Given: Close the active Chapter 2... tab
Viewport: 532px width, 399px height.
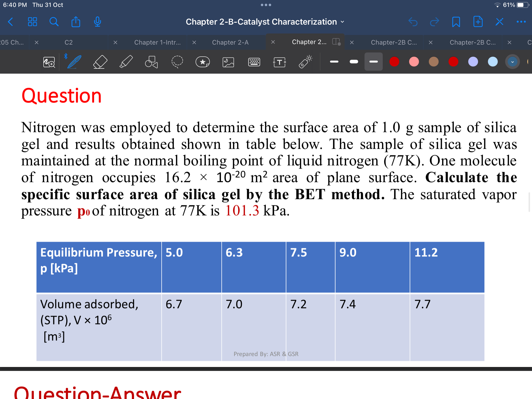Looking at the screenshot, I should tap(273, 42).
